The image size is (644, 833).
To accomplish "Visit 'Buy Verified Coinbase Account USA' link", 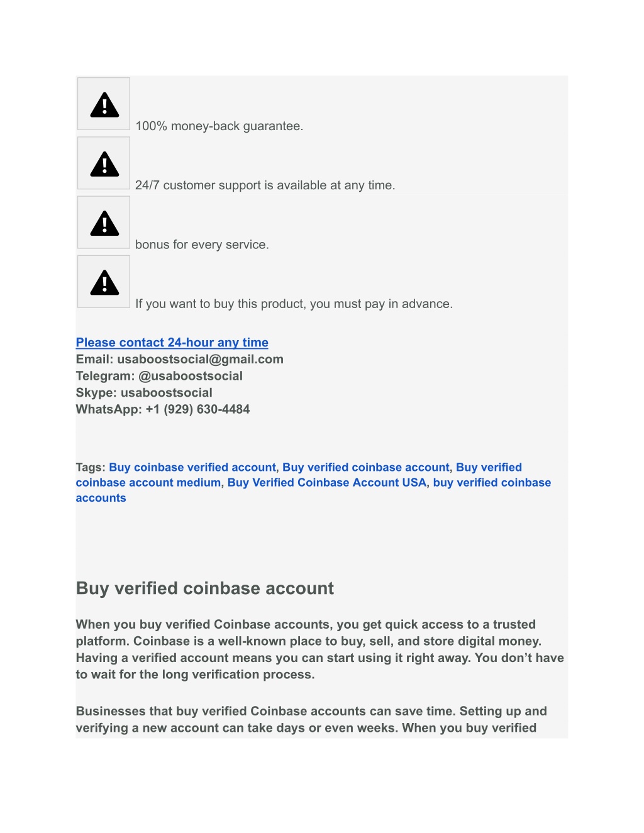I will pos(327,483).
